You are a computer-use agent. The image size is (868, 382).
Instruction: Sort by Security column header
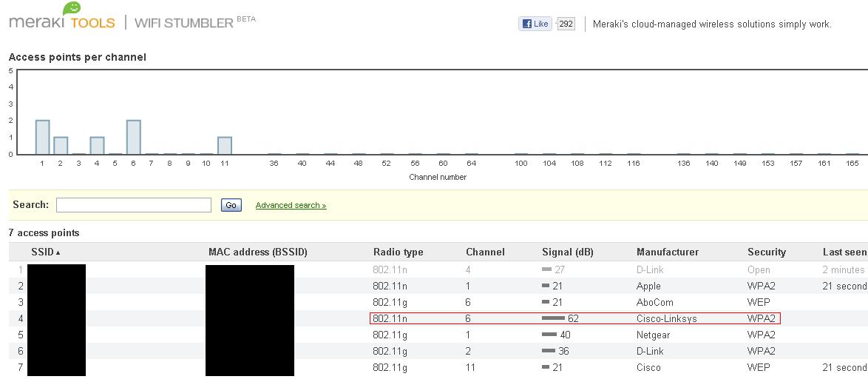click(766, 252)
